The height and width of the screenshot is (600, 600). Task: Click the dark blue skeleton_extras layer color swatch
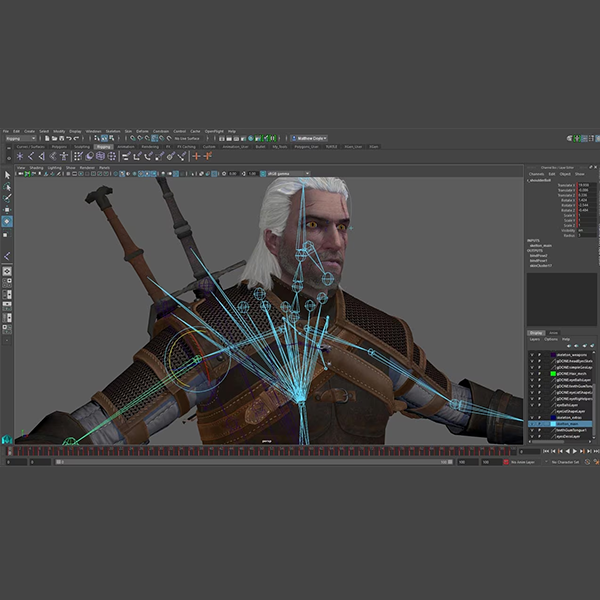pyautogui.click(x=553, y=417)
